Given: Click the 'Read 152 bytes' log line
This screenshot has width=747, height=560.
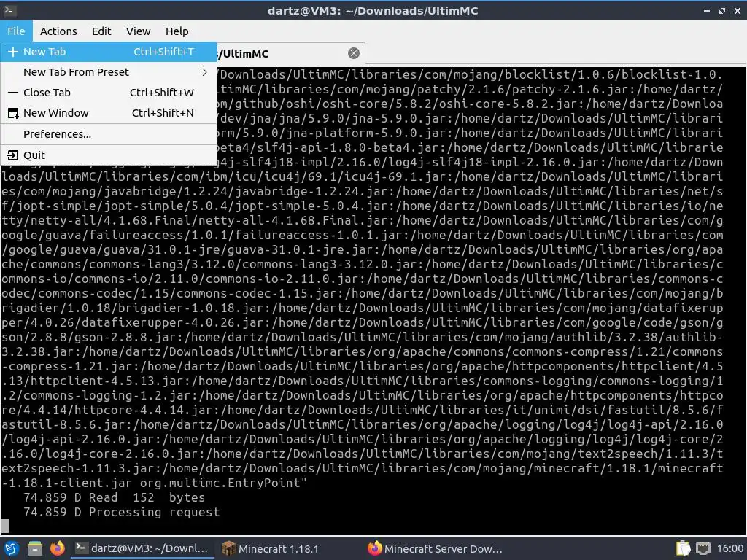Looking at the screenshot, I should coord(115,497).
